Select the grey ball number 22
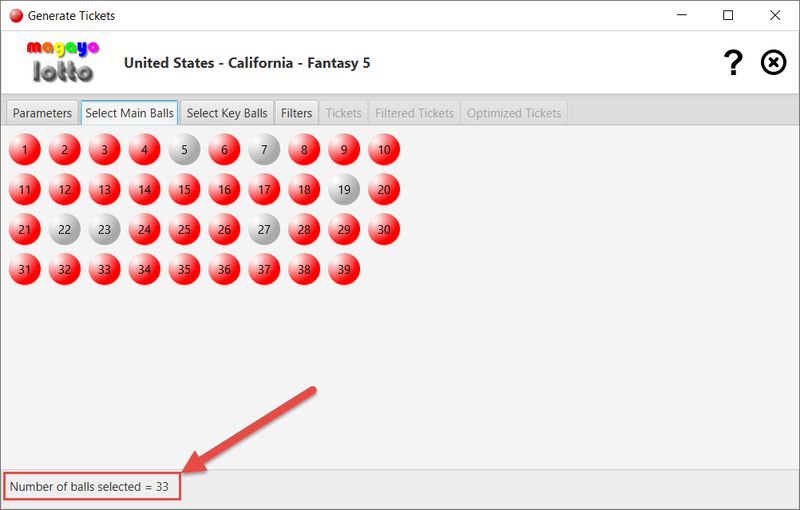The width and height of the screenshot is (800, 510). coord(65,229)
